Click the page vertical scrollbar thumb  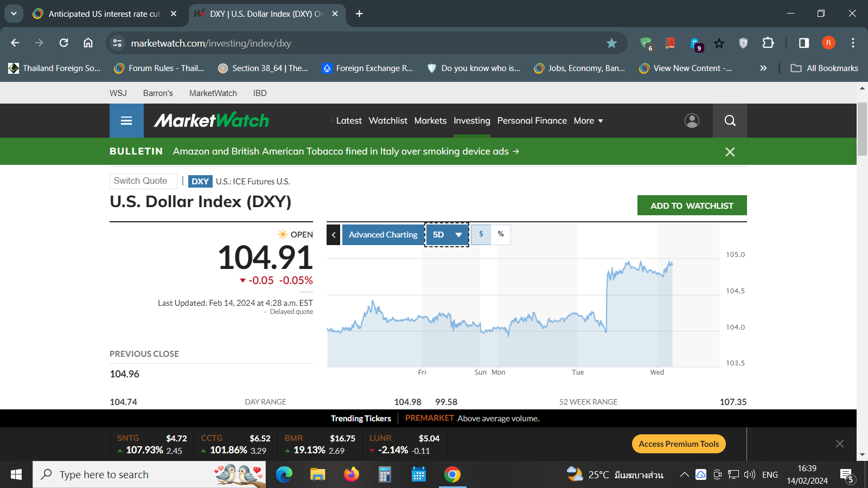(862, 129)
